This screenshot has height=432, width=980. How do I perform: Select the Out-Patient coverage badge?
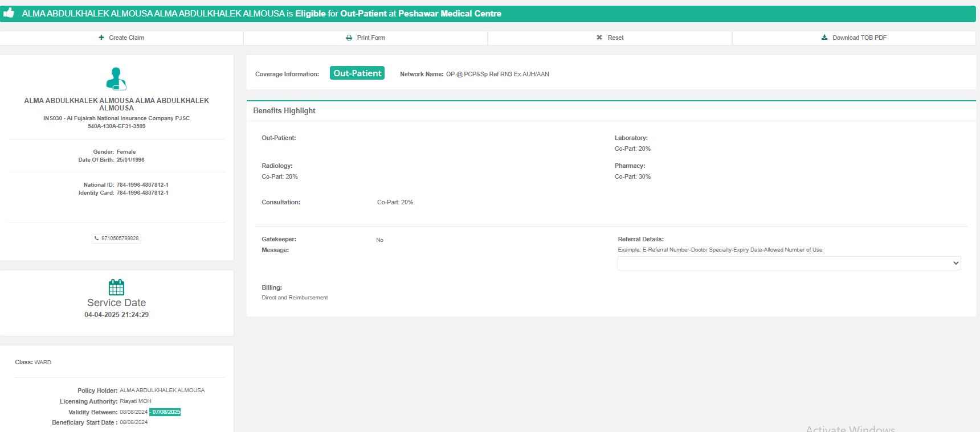(x=357, y=73)
